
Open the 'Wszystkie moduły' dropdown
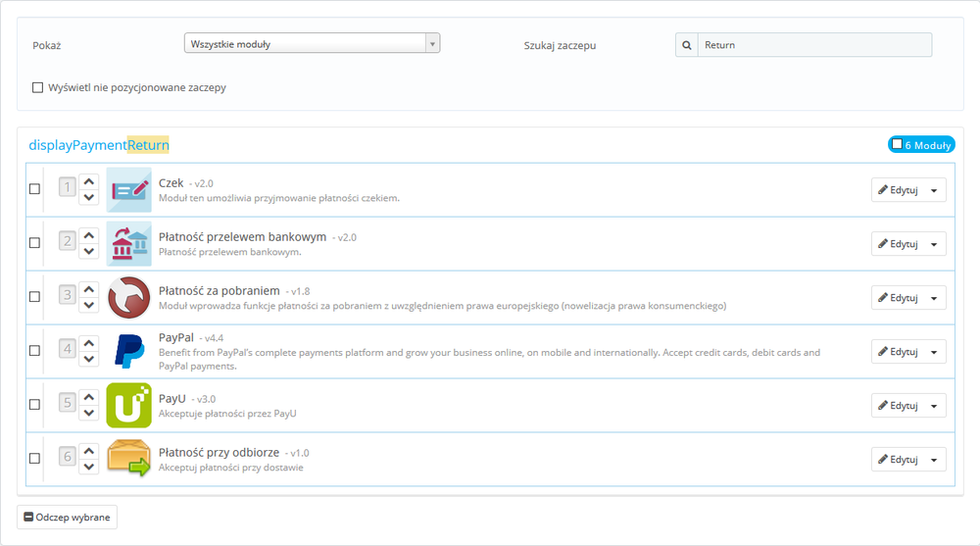312,43
